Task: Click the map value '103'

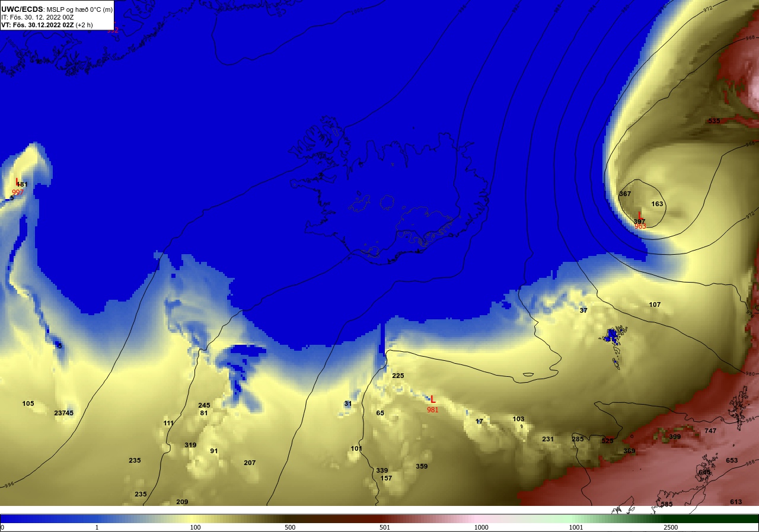Action: pyautogui.click(x=518, y=419)
